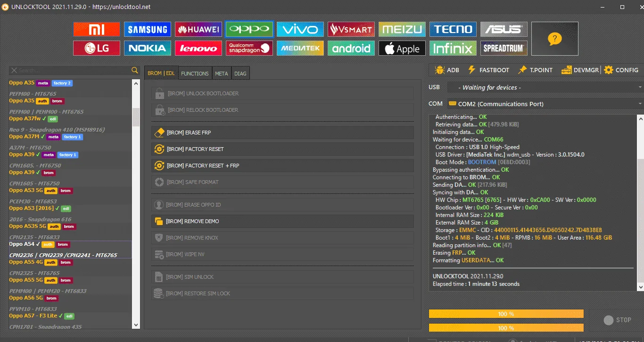Pick the Meizu brand logo
The height and width of the screenshot is (342, 644).
tap(402, 29)
